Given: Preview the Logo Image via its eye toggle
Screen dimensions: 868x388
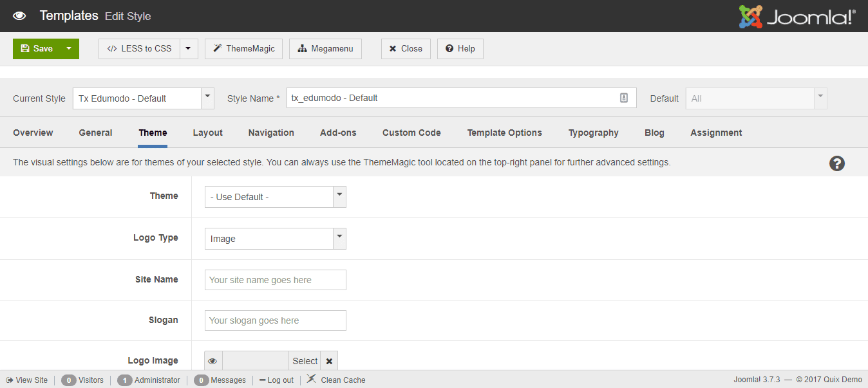Looking at the screenshot, I should point(212,360).
